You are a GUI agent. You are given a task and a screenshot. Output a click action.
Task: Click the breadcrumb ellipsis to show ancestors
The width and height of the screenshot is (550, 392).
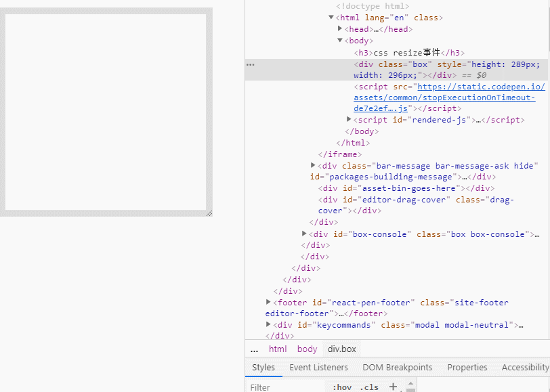pyautogui.click(x=254, y=349)
